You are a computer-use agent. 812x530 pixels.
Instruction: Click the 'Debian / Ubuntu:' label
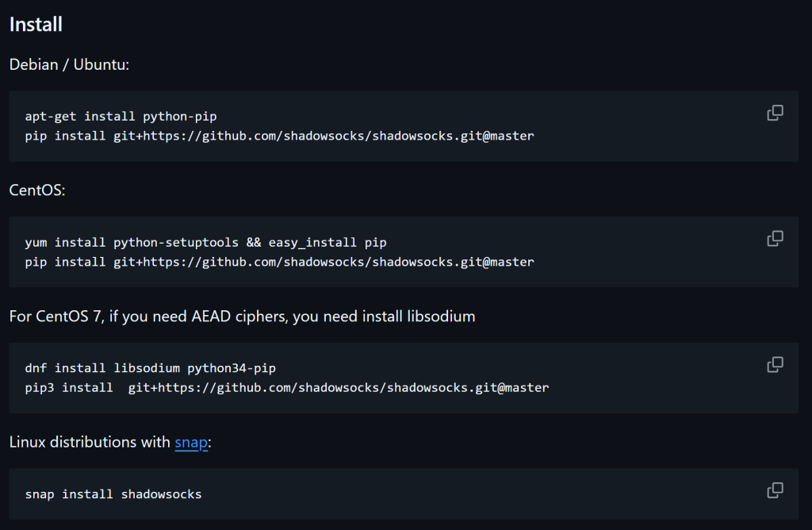(x=69, y=64)
